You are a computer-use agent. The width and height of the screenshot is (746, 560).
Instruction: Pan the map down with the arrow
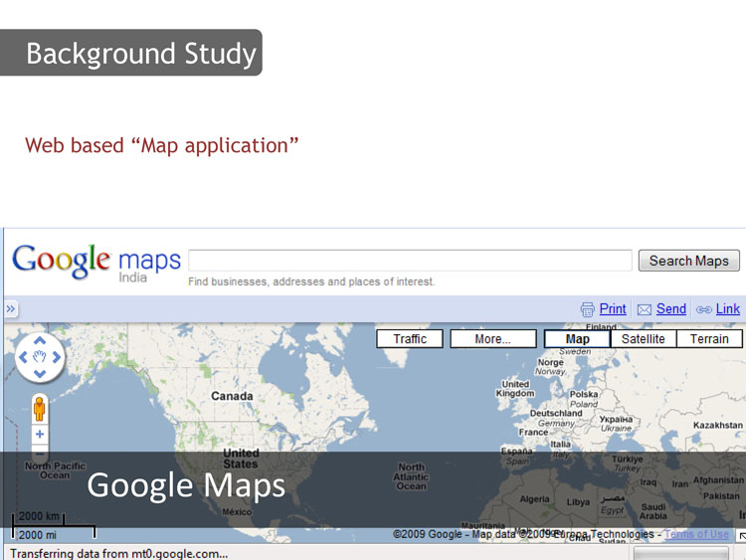[40, 375]
